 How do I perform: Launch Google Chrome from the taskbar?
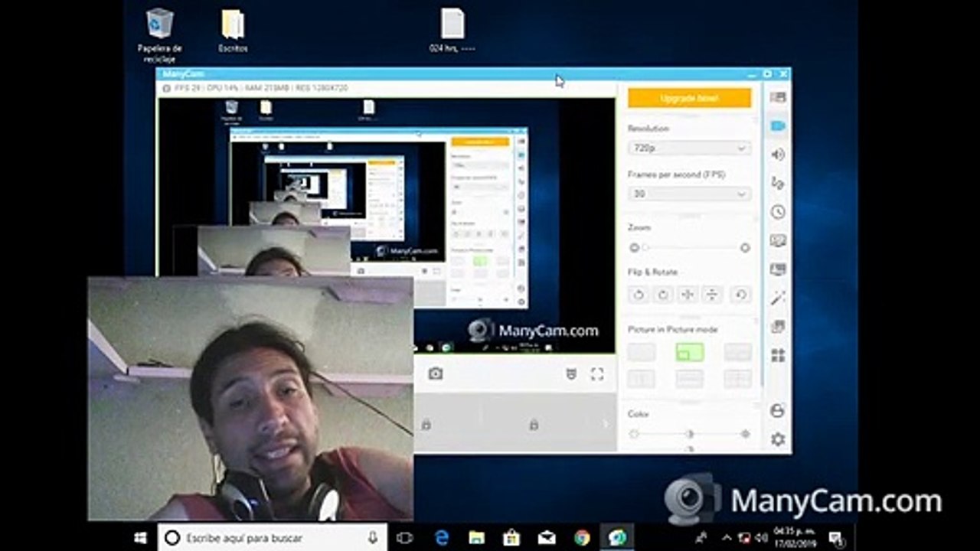(x=582, y=538)
